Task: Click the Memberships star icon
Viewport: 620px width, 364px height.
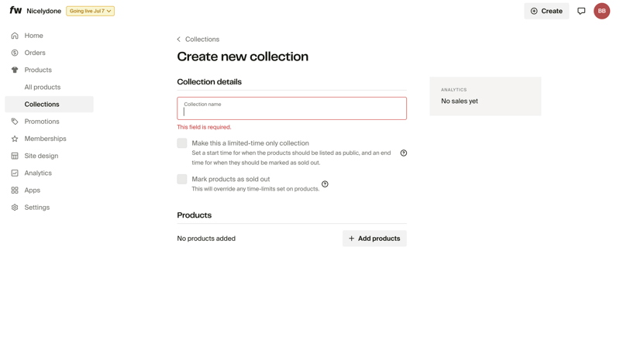Action: pos(15,139)
